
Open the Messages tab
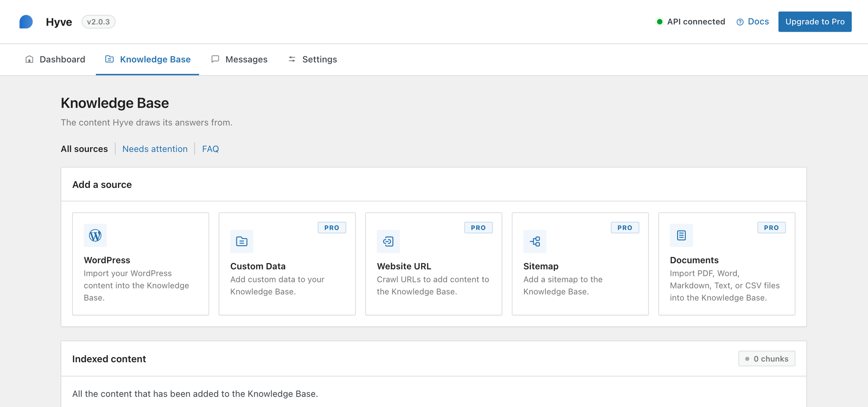[x=239, y=59]
